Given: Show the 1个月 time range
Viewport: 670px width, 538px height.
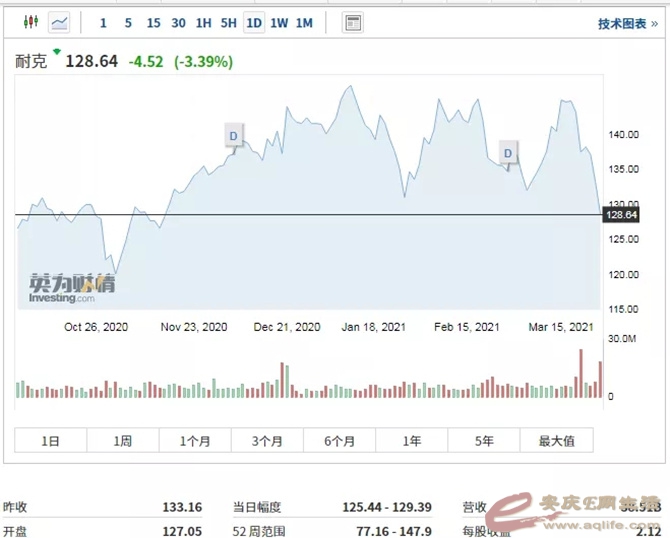Looking at the screenshot, I should click(195, 440).
